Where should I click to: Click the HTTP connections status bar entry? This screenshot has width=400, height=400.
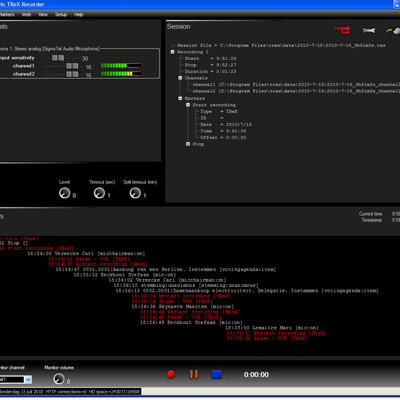click(66, 392)
